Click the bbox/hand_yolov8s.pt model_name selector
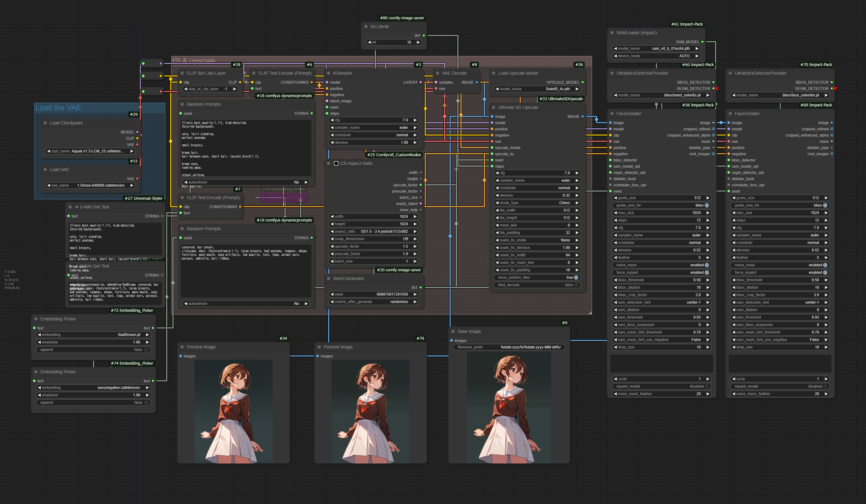 (661, 95)
